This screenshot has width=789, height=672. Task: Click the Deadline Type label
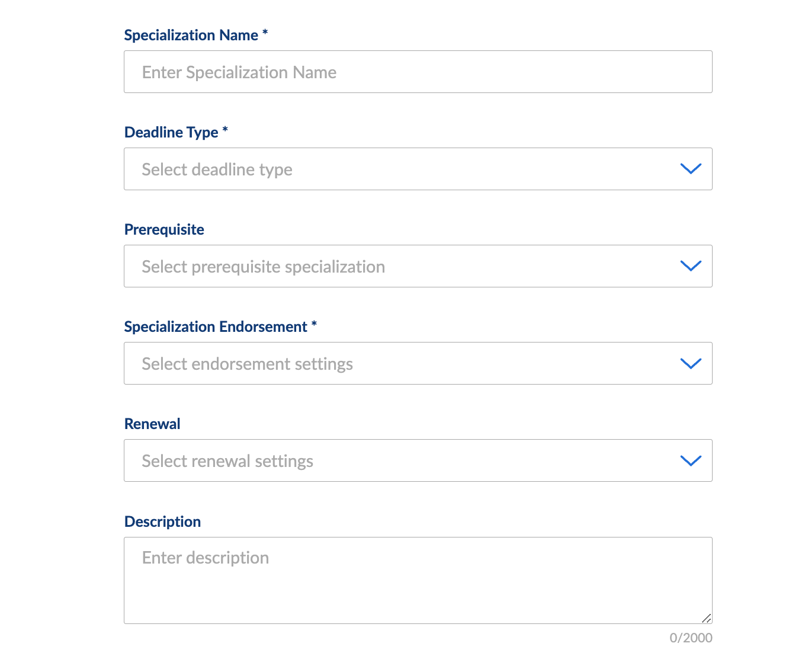pos(171,133)
